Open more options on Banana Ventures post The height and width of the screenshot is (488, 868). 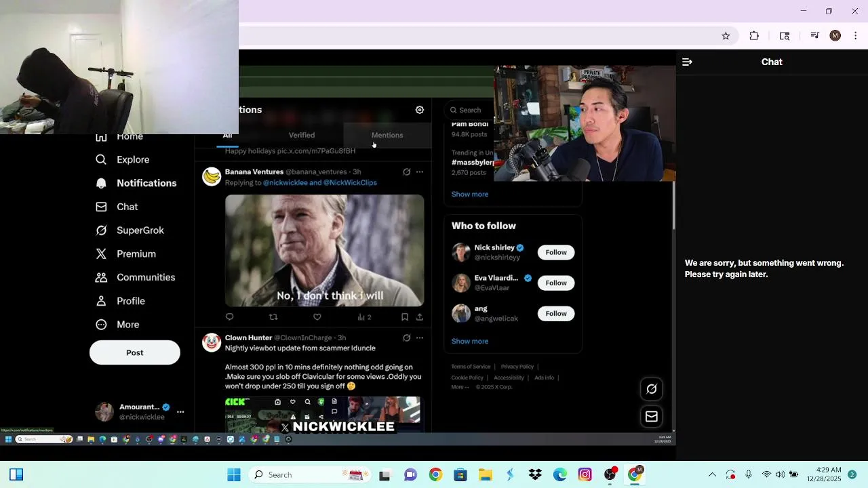tap(420, 172)
